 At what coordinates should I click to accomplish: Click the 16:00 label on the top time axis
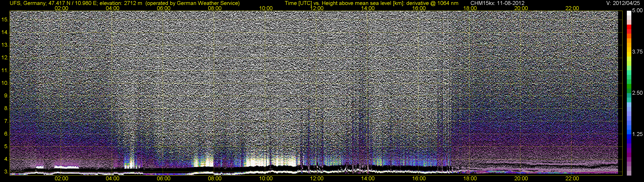[419, 8]
